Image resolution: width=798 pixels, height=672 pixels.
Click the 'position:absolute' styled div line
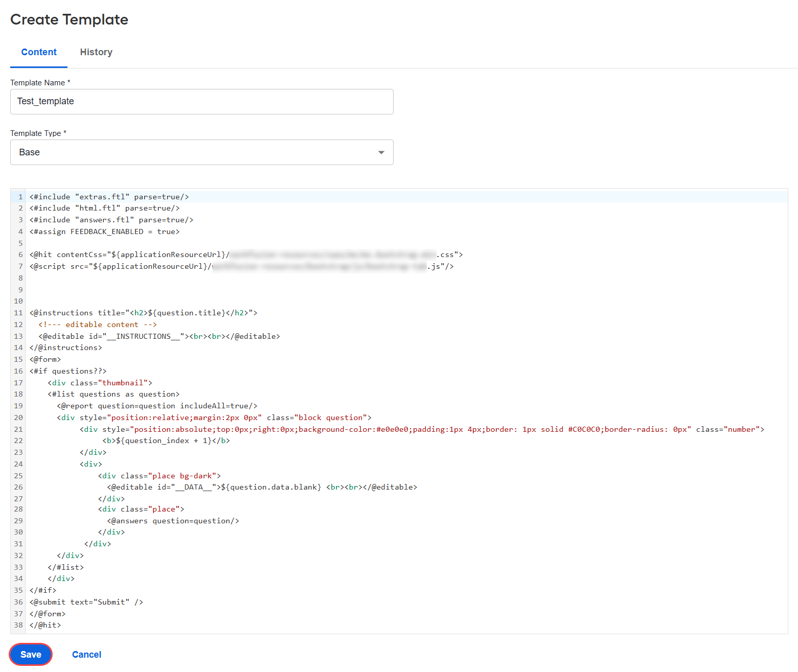422,430
